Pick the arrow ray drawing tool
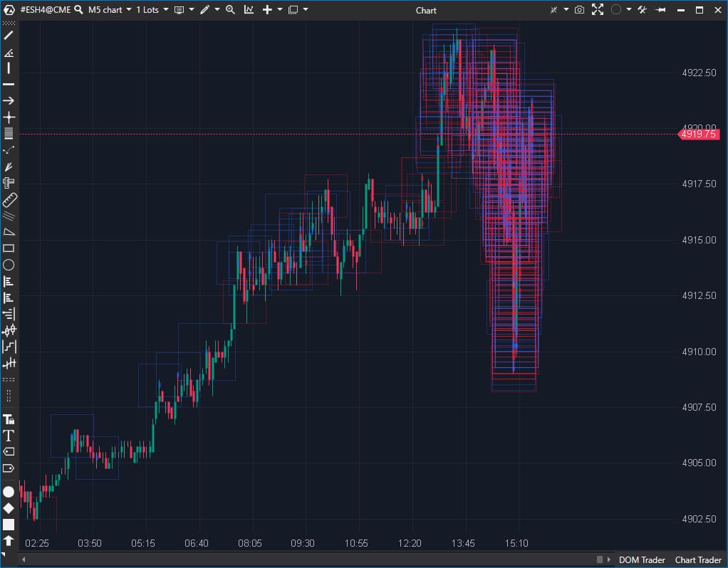 point(9,101)
